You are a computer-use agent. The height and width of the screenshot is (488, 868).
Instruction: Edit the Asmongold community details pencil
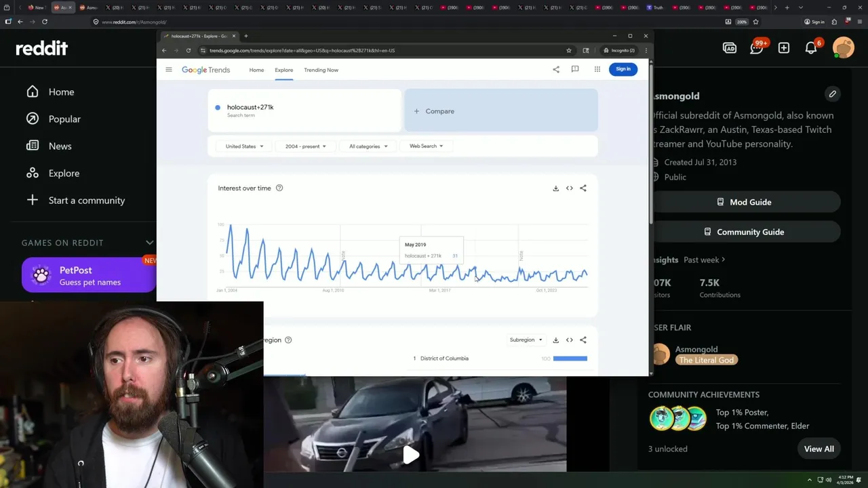click(x=832, y=94)
